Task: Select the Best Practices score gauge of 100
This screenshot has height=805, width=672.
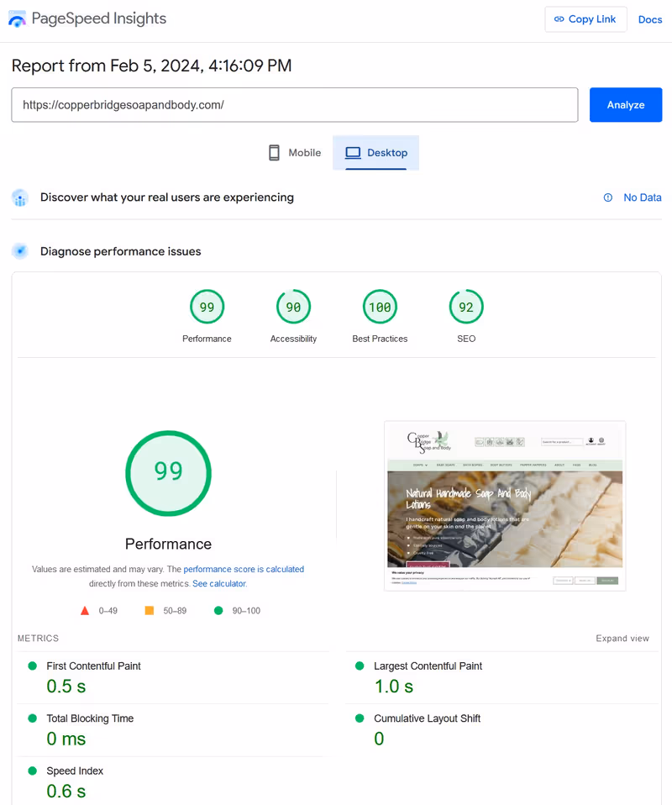Action: [x=380, y=308]
